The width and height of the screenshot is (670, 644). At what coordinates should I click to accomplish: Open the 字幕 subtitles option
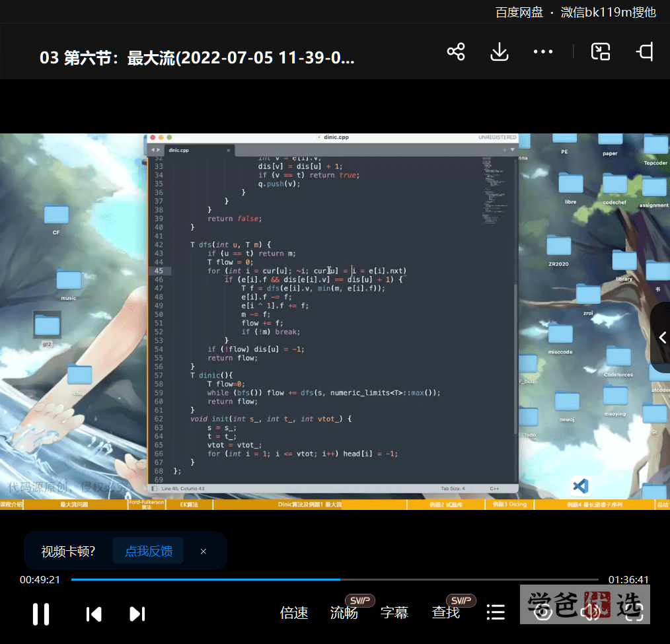(x=394, y=612)
